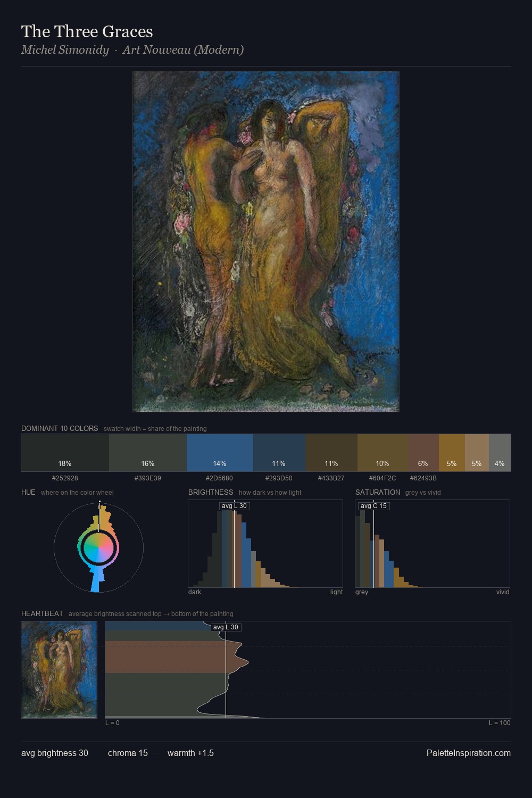The image size is (532, 798).
Task: Click the style label 'Art Nouveau (Modern)'
Action: (183, 50)
